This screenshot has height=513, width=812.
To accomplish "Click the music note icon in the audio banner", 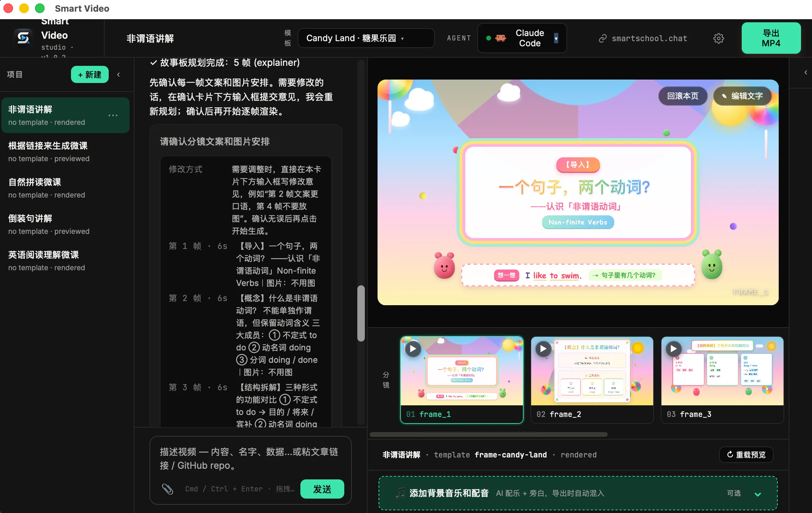I will [x=400, y=493].
